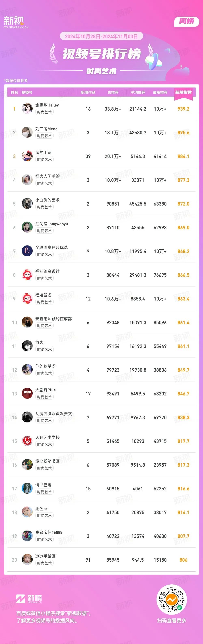Click the 新榜 logo in the footer
203x644 pixels.
point(29,598)
